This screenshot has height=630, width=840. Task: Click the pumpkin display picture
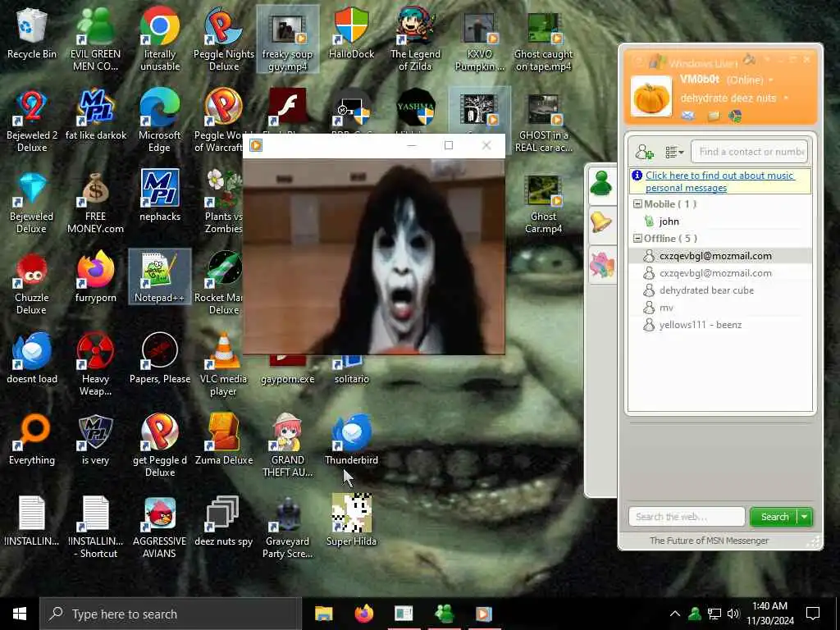(x=651, y=97)
